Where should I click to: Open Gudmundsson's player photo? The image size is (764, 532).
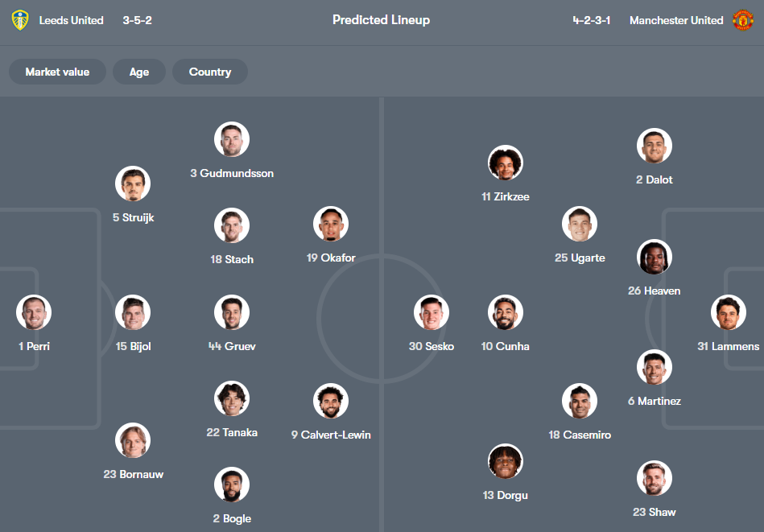[231, 139]
